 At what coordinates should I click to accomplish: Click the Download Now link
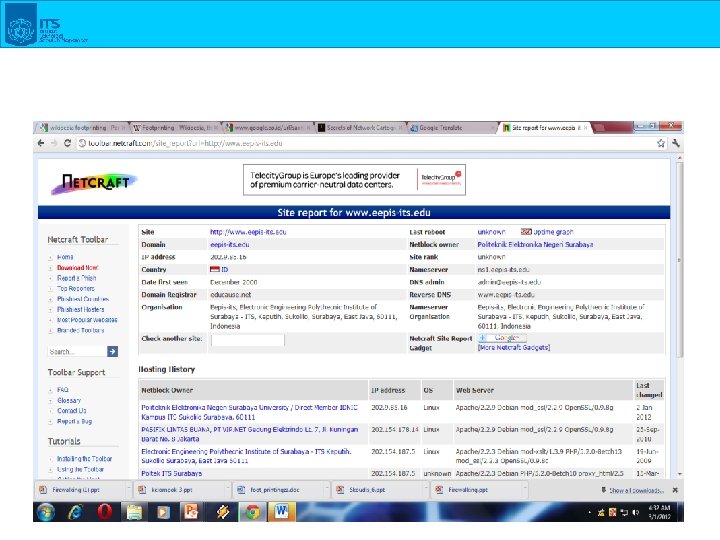pos(78,268)
